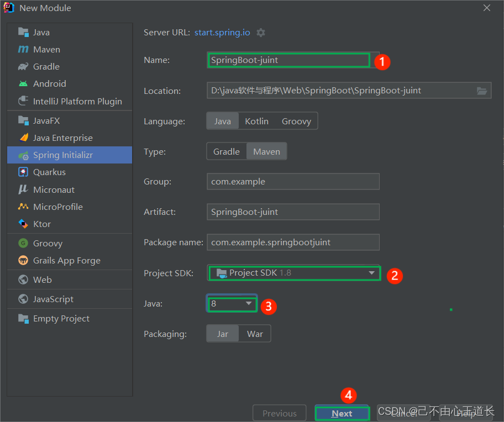Open server URL settings gear
The image size is (504, 422).
pos(261,33)
